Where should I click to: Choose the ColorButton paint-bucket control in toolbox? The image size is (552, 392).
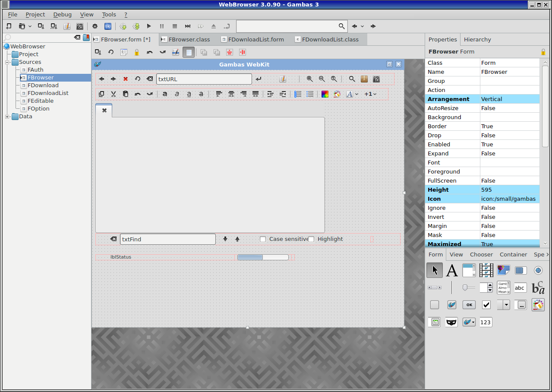(538, 305)
